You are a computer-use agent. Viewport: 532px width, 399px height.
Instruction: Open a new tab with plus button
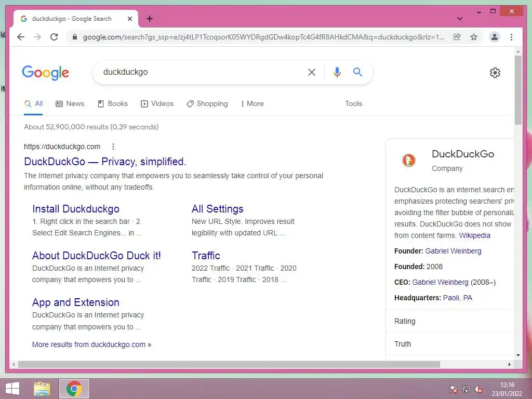click(150, 19)
